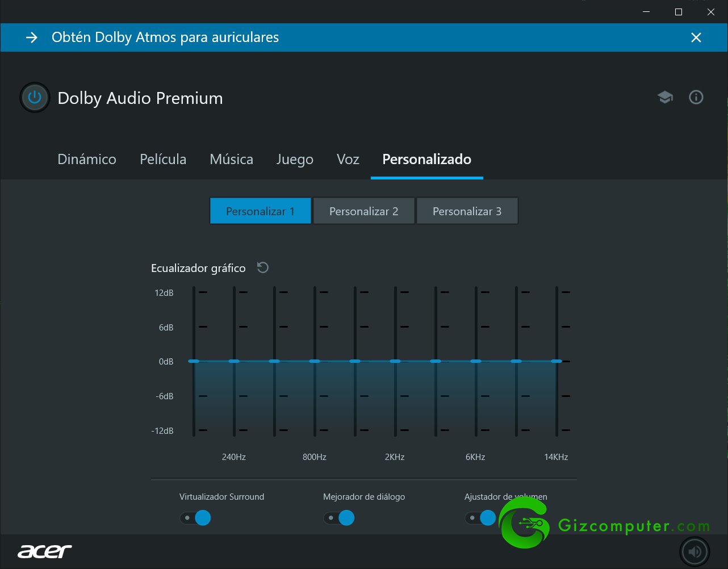728x569 pixels.
Task: Click the 14KHz equalizer slider handle
Action: point(557,361)
